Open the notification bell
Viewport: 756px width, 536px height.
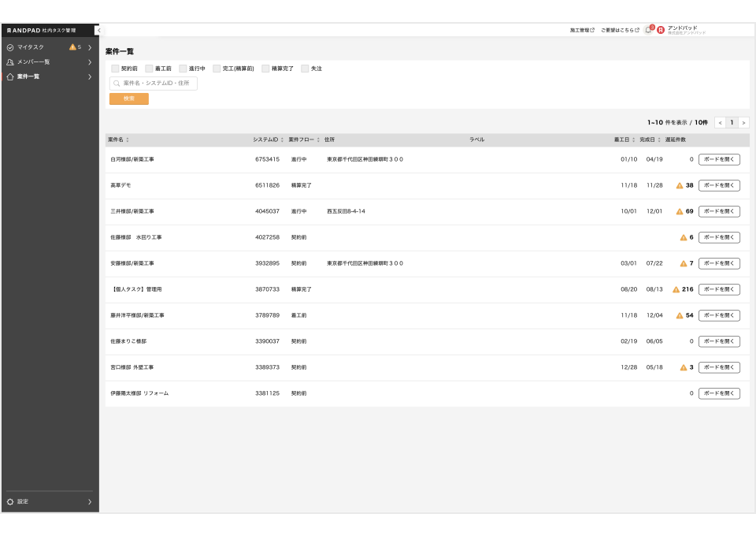648,30
